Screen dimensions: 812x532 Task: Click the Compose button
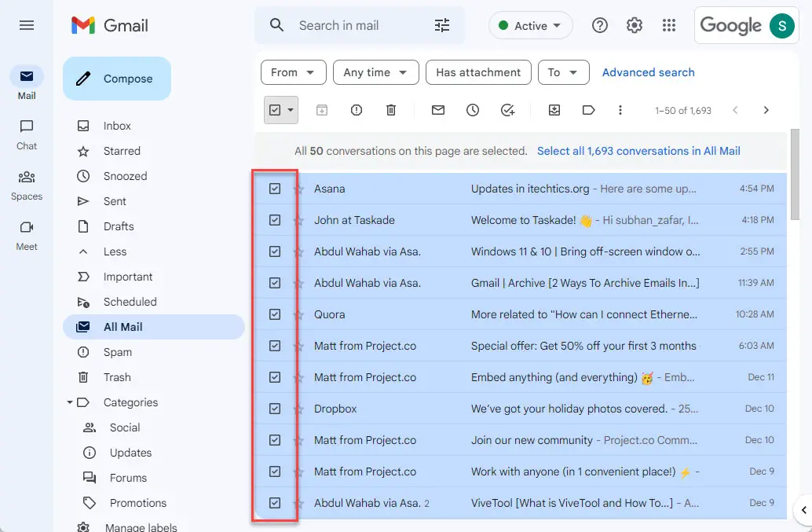pos(117,79)
